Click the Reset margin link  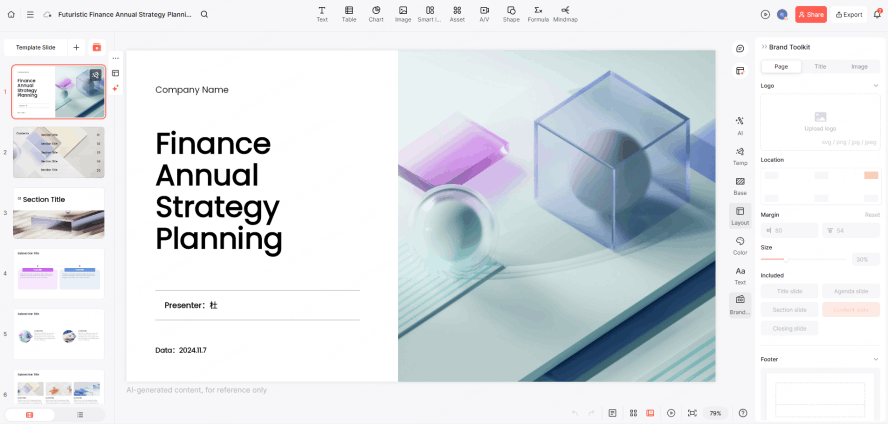coord(872,215)
